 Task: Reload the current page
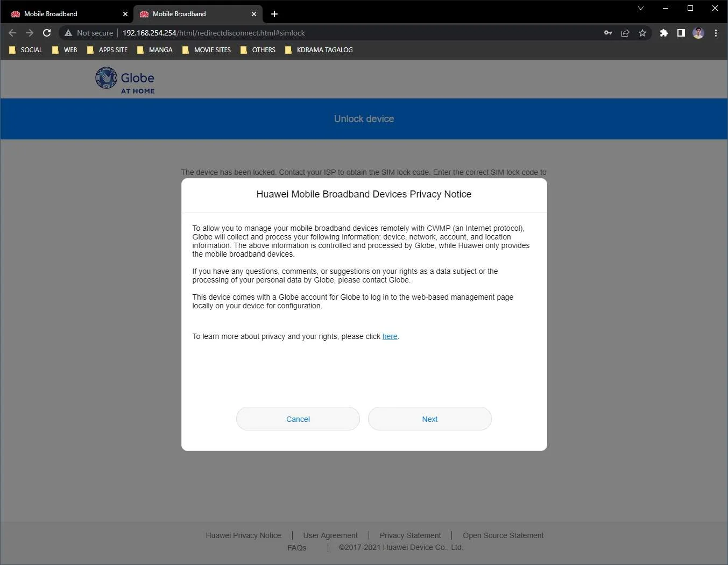click(x=47, y=33)
